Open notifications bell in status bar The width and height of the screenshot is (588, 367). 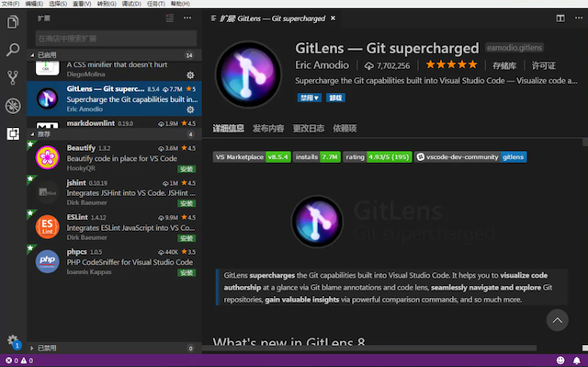tap(577, 361)
